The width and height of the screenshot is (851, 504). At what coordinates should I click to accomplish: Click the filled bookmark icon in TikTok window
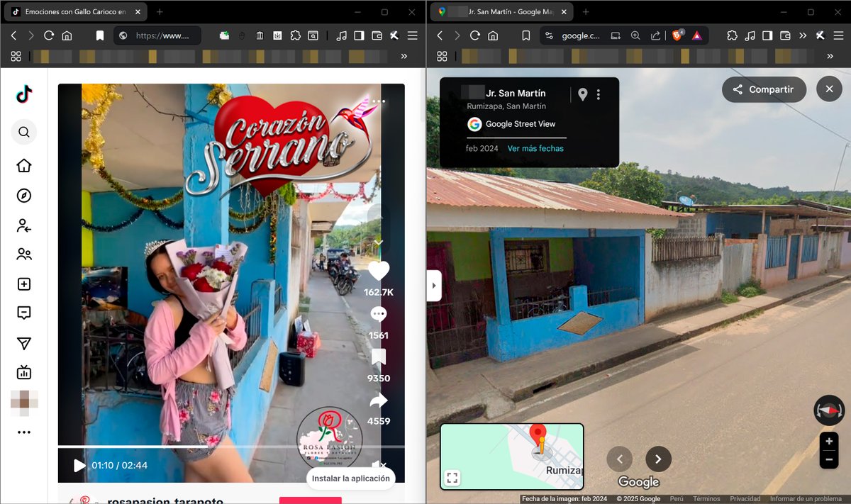(100, 35)
